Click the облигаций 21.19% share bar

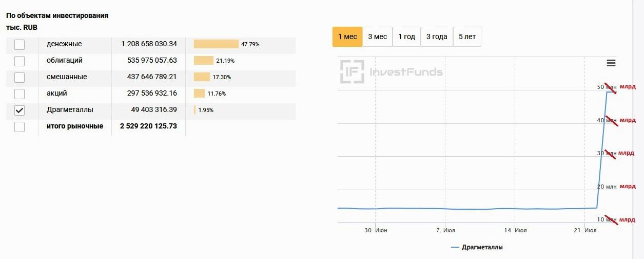pyautogui.click(x=204, y=61)
